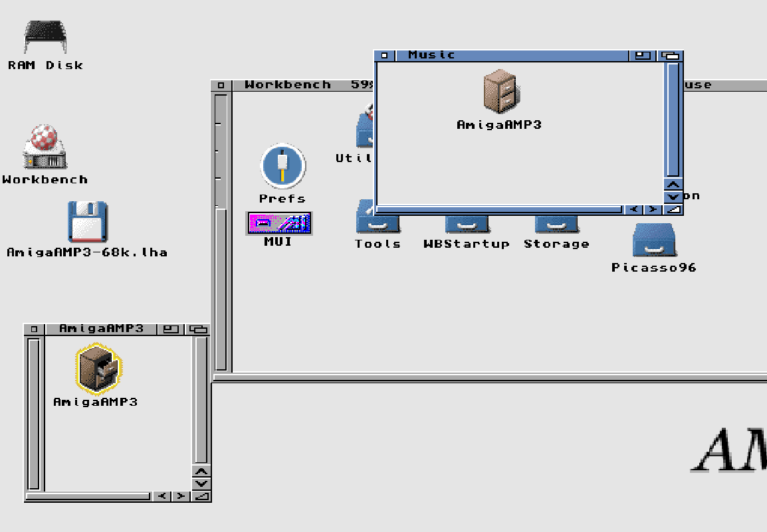This screenshot has width=767, height=532.
Task: Click the MUI icon
Action: coord(279,223)
